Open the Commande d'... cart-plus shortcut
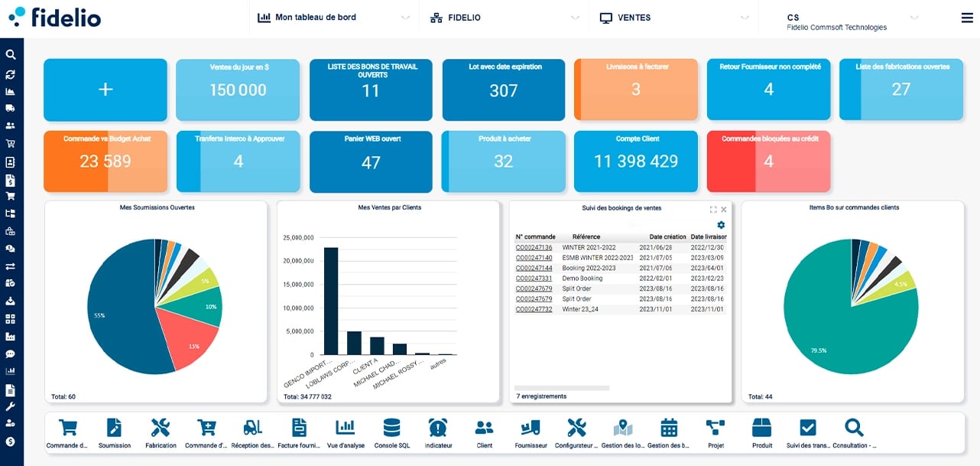Screen dimensions: 980x466 pos(206,433)
